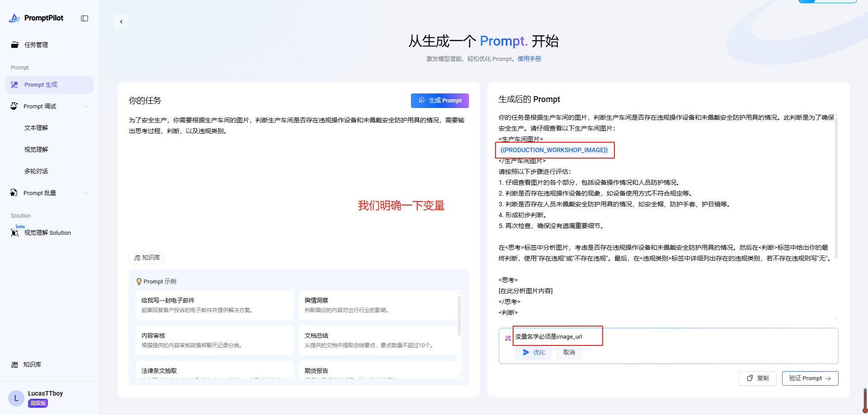Screen dimensions: 868x415
Task: Open 视觉理解 Solution beta item
Action: [x=47, y=233]
